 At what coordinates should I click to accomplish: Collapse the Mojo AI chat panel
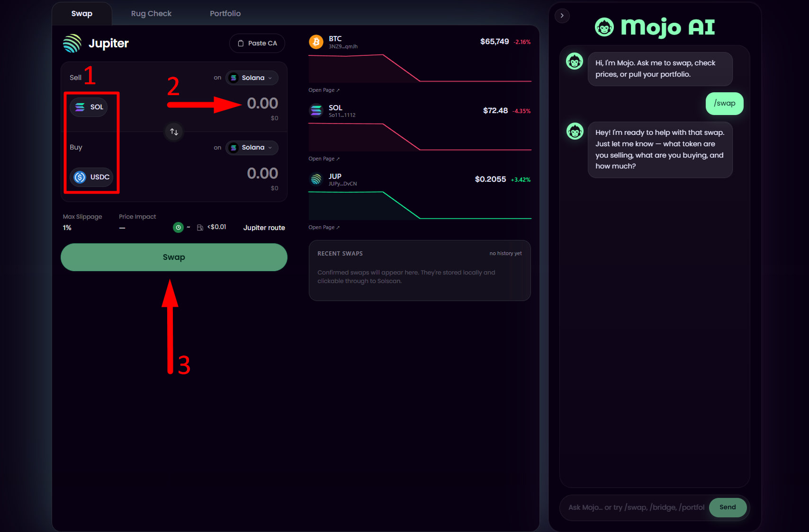point(562,16)
